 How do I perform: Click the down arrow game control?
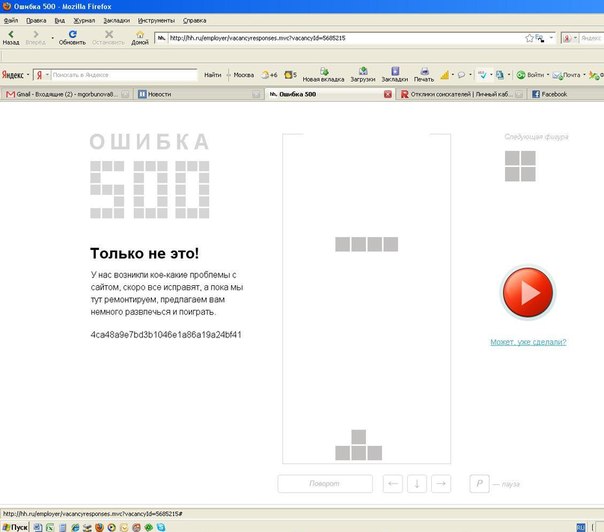pos(417,483)
